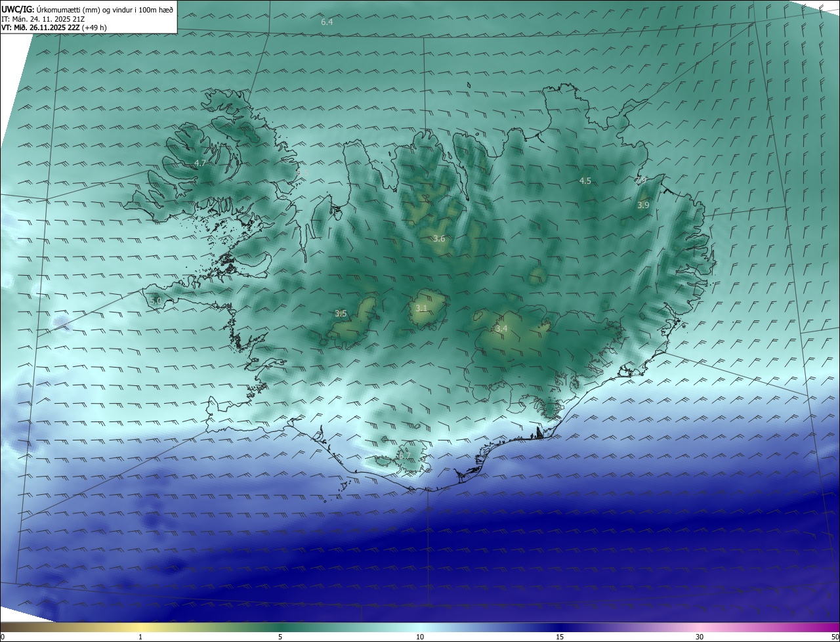
Task: Click the 3.6 value in north-central Iceland
Action: coord(439,239)
